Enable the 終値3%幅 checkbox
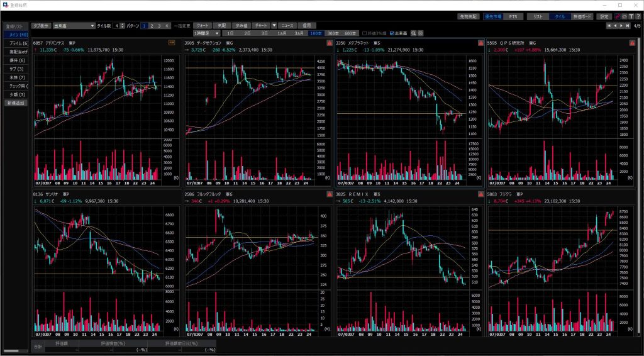 pyautogui.click(x=364, y=33)
